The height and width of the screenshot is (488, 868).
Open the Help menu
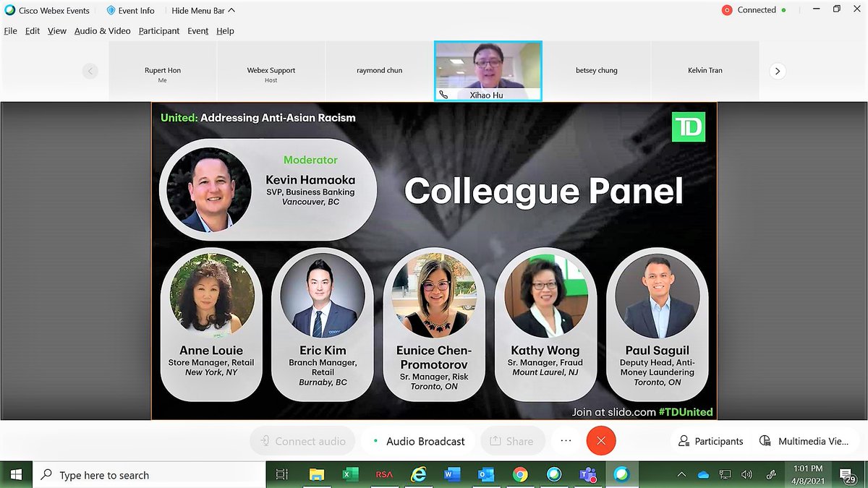(225, 31)
